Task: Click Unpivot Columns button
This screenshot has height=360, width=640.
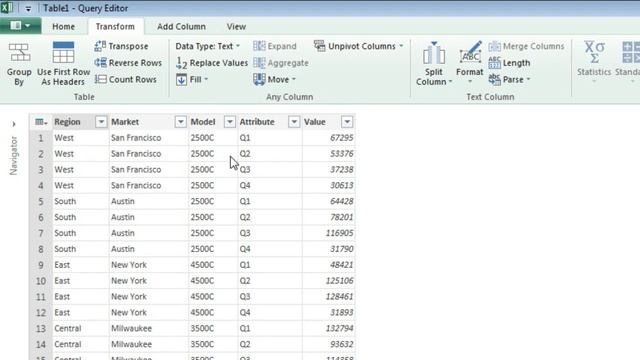Action: (354, 46)
